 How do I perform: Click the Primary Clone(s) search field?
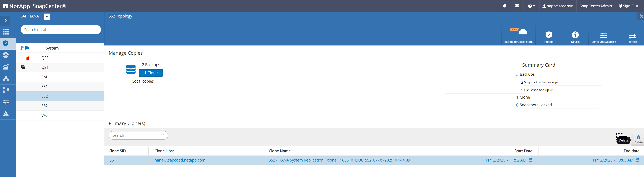point(133,135)
